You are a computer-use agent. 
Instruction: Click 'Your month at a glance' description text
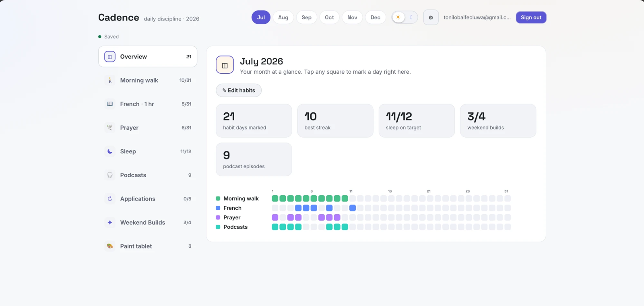[x=325, y=72]
